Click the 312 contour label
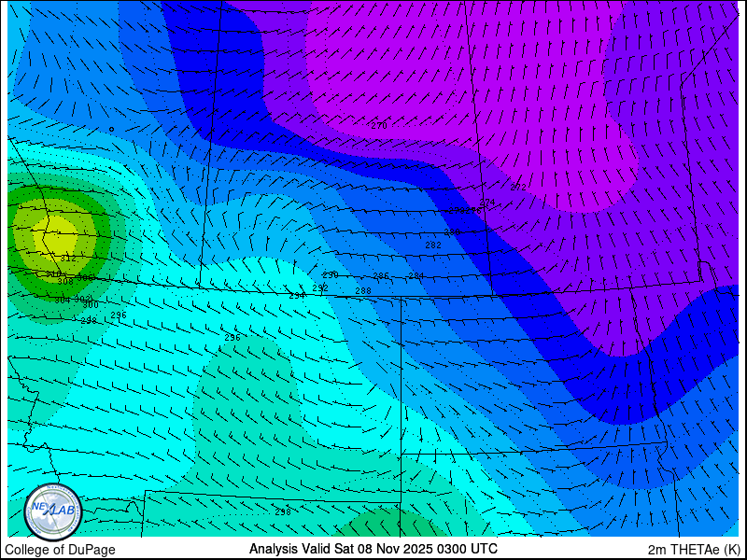This screenshot has height=560, width=747. (68, 259)
